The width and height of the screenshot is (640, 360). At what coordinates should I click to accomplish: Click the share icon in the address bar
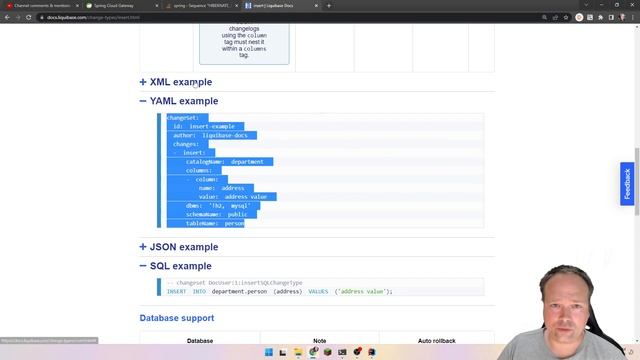coord(555,18)
